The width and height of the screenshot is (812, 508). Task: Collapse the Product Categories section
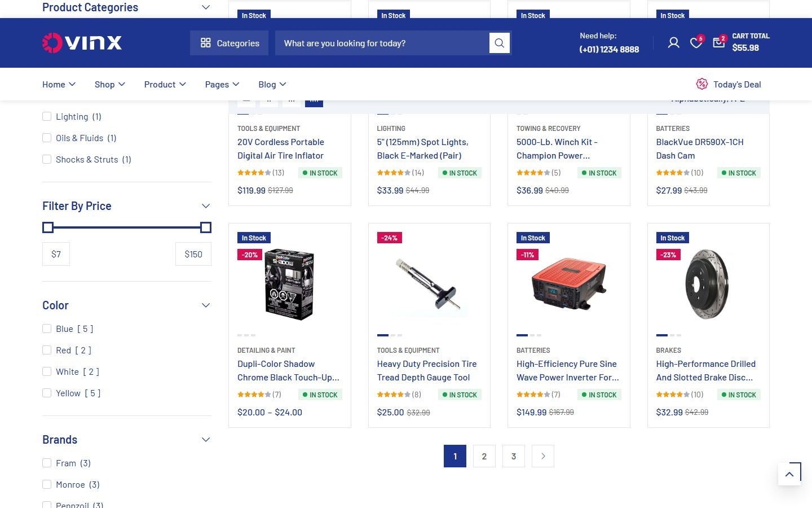(206, 7)
